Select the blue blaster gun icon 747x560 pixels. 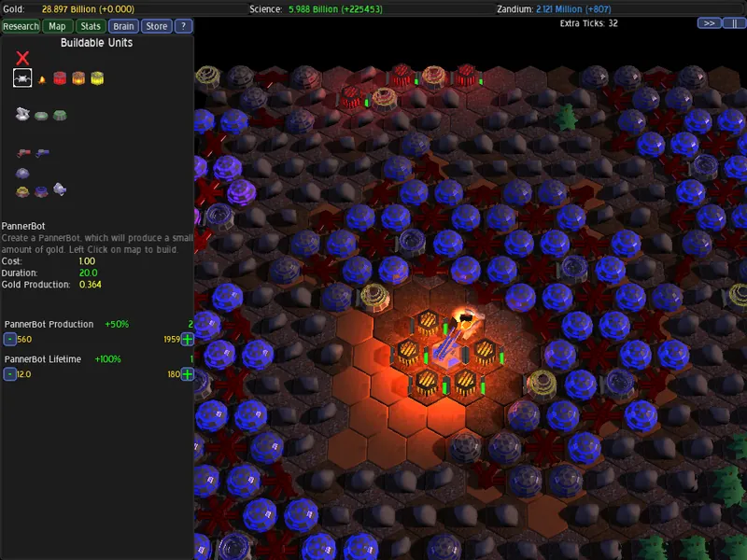[42, 153]
